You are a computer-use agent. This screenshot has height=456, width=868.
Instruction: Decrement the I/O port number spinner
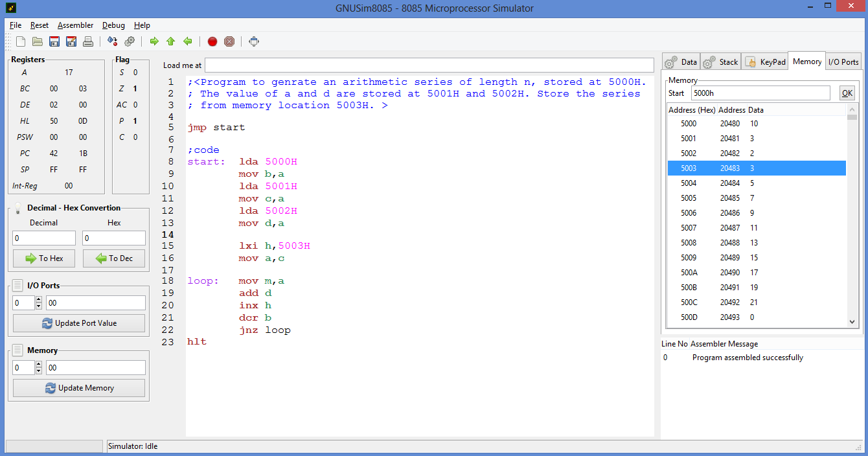38,306
